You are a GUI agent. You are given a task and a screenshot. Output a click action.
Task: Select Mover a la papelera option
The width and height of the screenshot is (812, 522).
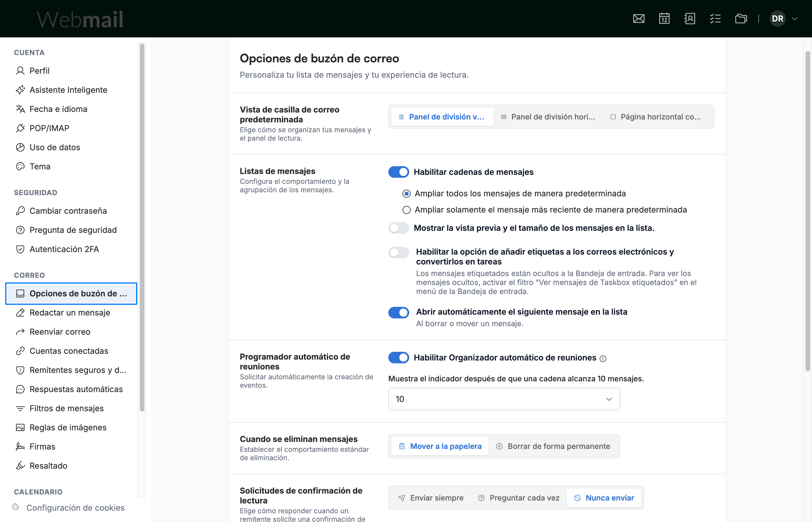(x=440, y=446)
